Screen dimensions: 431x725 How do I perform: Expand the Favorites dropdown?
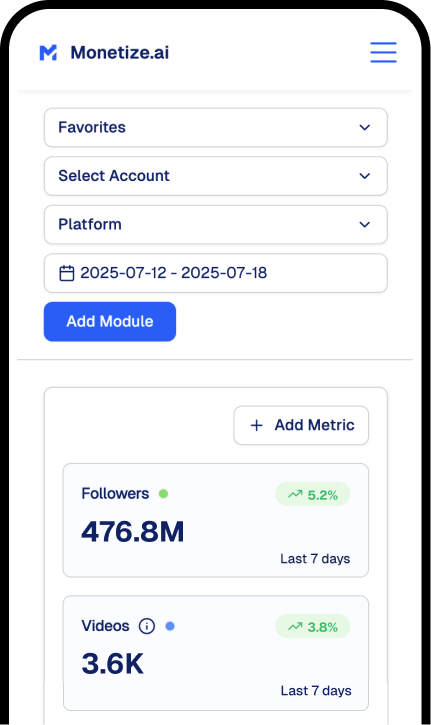tap(216, 128)
